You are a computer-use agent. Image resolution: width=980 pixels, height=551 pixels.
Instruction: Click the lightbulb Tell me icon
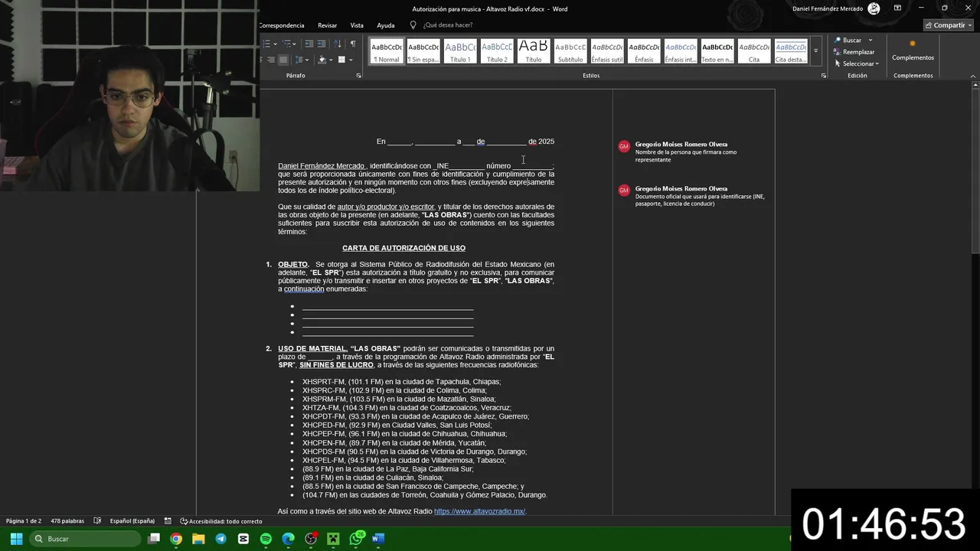413,25
